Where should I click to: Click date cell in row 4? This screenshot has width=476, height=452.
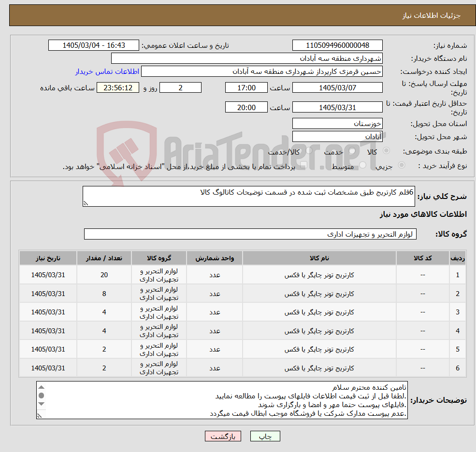tap(48, 331)
